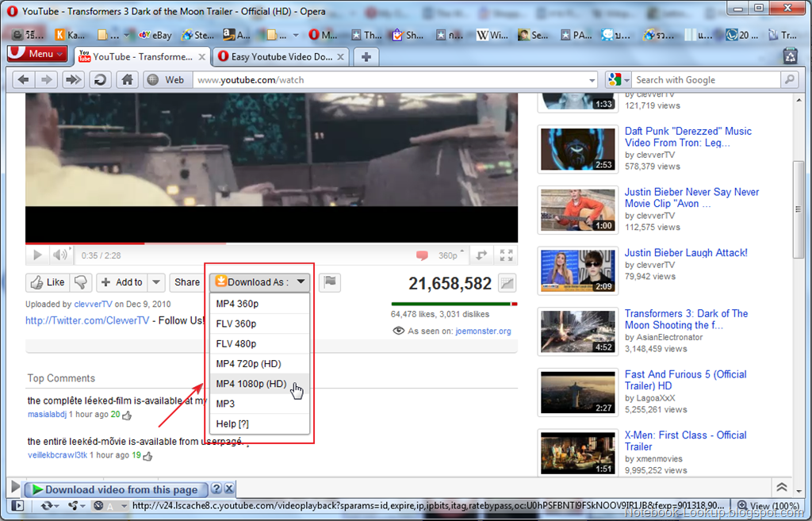Image resolution: width=812 pixels, height=521 pixels.
Task: Select MP4 720p (HD) download option
Action: point(259,363)
